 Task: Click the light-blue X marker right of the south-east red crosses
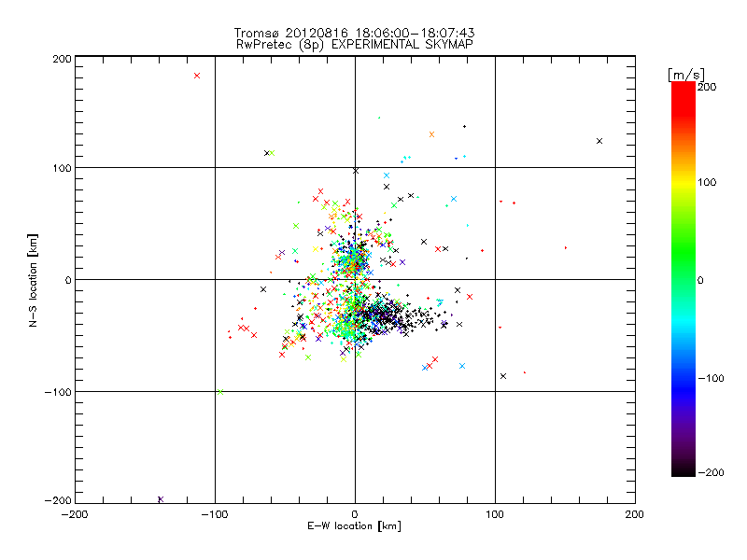462,366
